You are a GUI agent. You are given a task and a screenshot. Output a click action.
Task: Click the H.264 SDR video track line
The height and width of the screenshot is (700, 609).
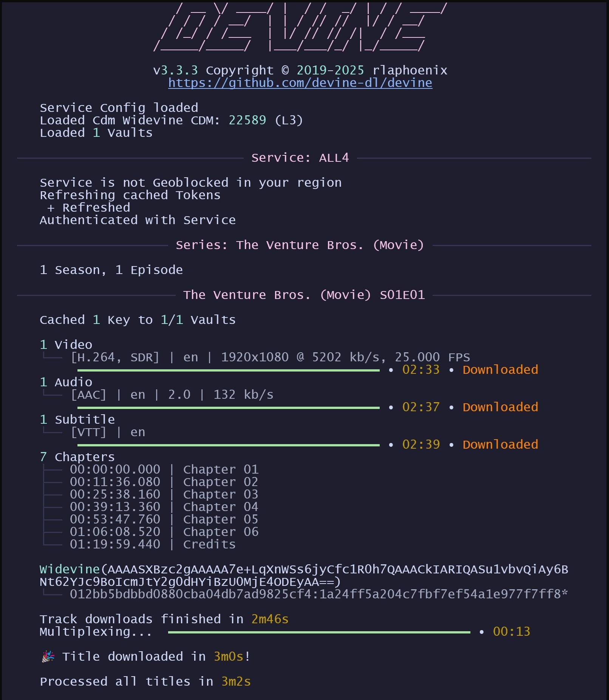(x=270, y=357)
